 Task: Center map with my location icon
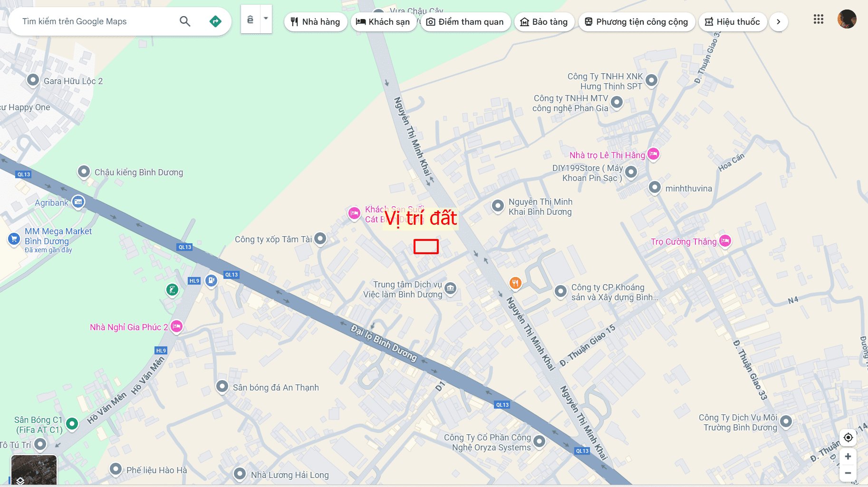coord(848,438)
